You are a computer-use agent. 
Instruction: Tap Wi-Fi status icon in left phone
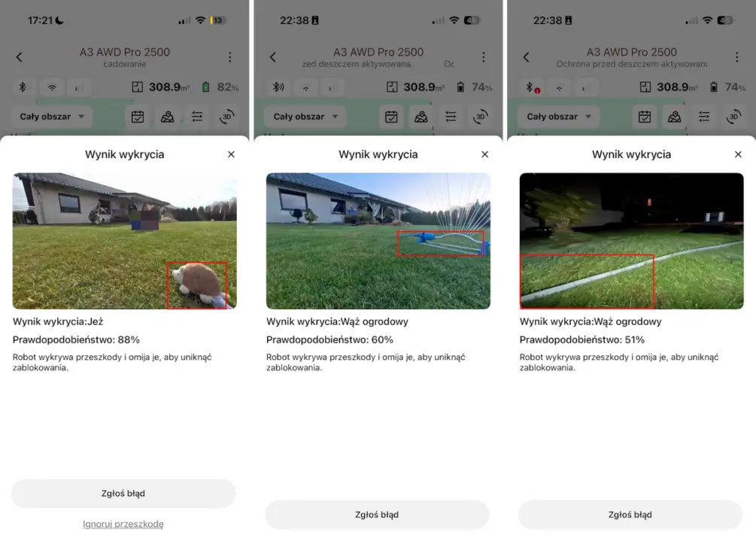click(x=52, y=87)
